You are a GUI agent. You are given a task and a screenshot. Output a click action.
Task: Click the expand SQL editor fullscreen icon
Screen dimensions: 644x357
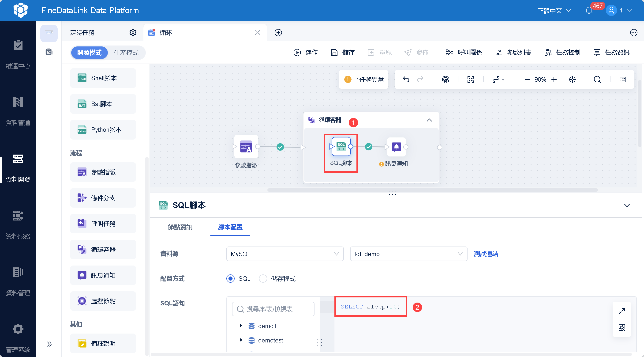pos(622,311)
